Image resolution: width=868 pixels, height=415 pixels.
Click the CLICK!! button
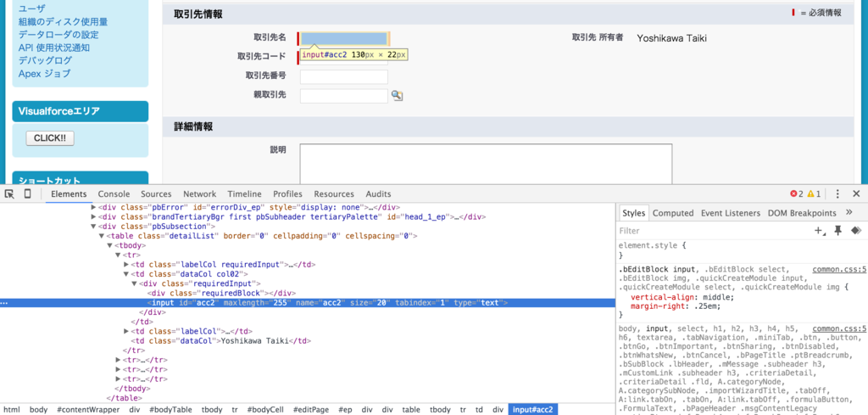(50, 138)
